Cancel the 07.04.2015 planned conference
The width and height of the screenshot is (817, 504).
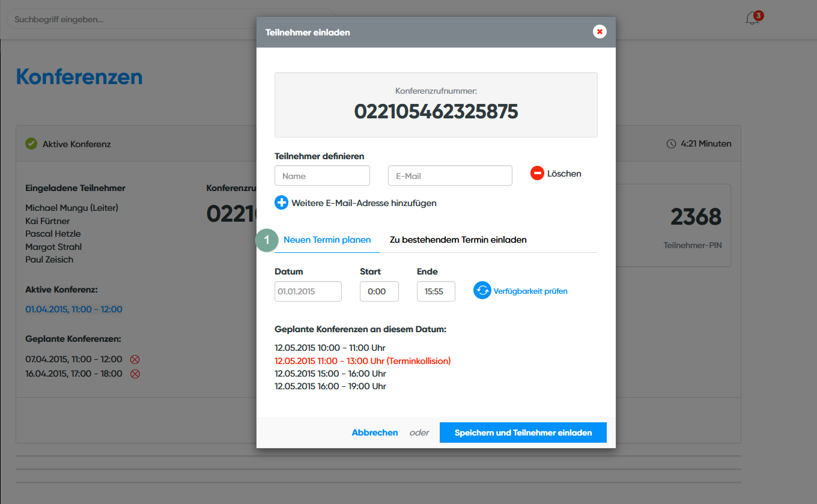point(135,360)
